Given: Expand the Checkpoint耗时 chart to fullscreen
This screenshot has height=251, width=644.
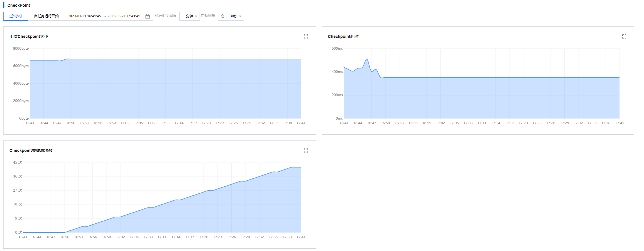Looking at the screenshot, I should [624, 36].
